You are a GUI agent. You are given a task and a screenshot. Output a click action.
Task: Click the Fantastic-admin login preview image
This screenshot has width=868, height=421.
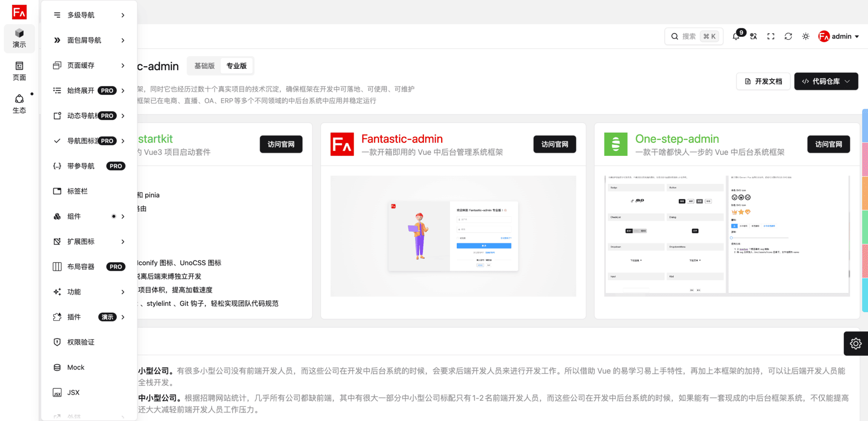click(453, 236)
